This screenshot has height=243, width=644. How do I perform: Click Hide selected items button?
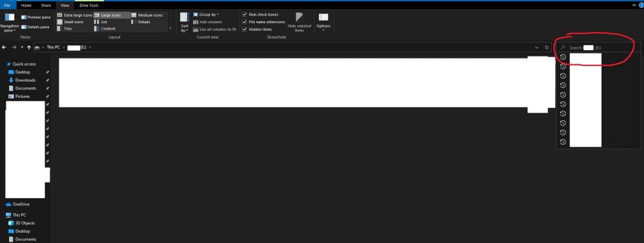299,22
